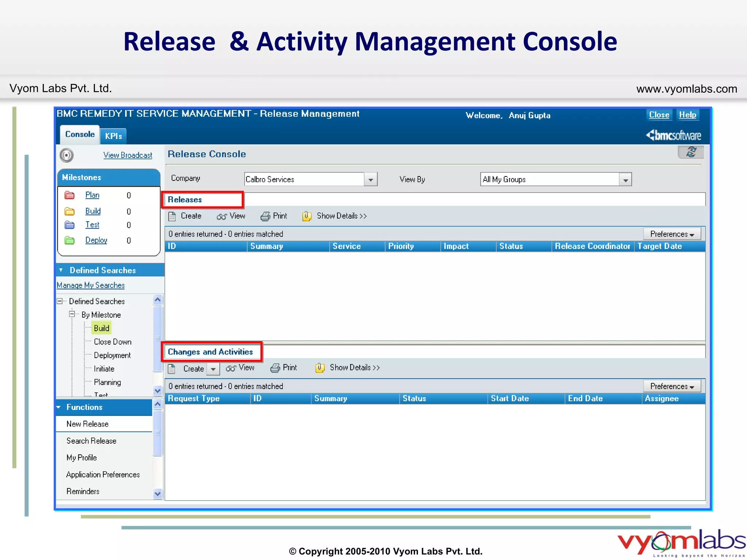The height and width of the screenshot is (560, 747).
Task: Select Planning tree item
Action: click(x=107, y=382)
